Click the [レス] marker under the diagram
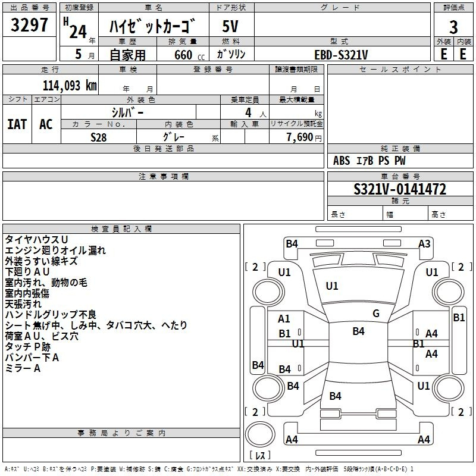 click(260, 456)
